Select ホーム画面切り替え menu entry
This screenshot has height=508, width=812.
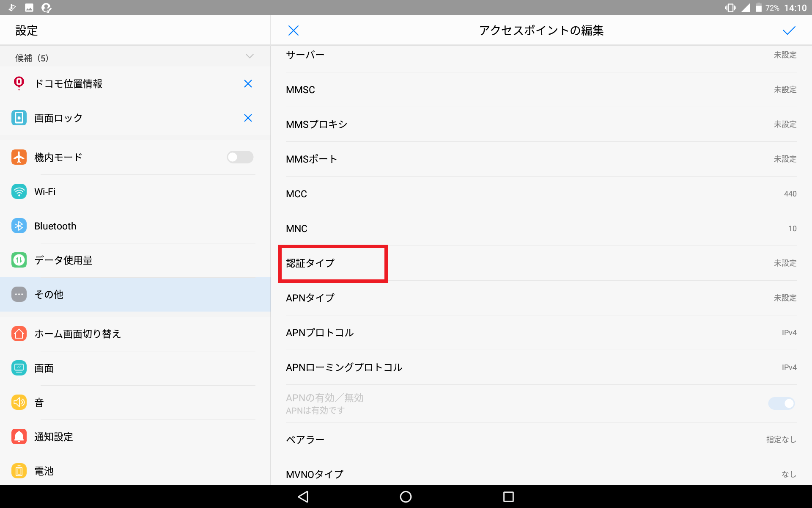click(135, 334)
